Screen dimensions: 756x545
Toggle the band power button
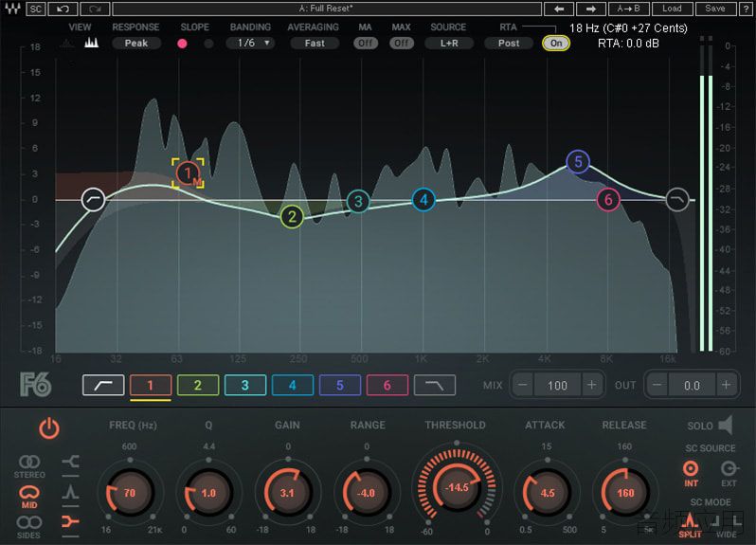49,428
